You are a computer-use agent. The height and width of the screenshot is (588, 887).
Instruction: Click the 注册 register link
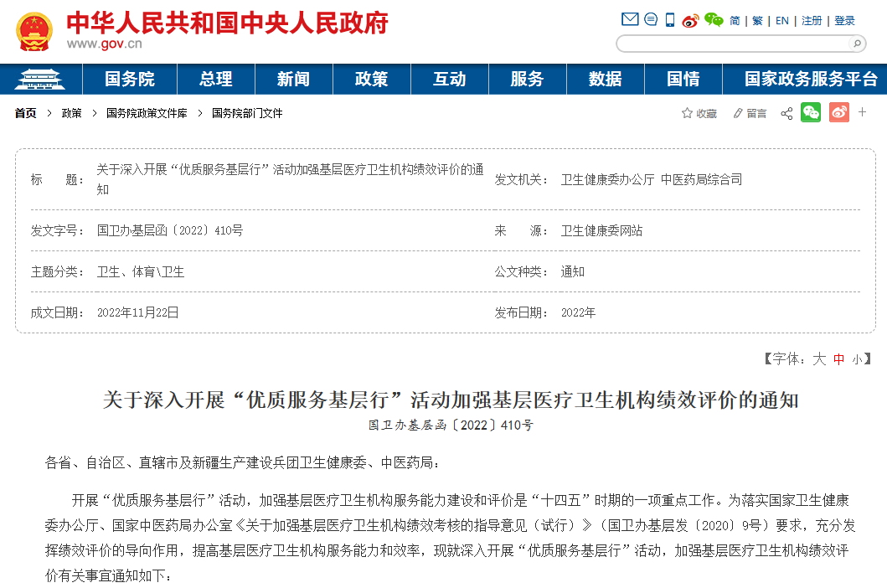point(812,21)
